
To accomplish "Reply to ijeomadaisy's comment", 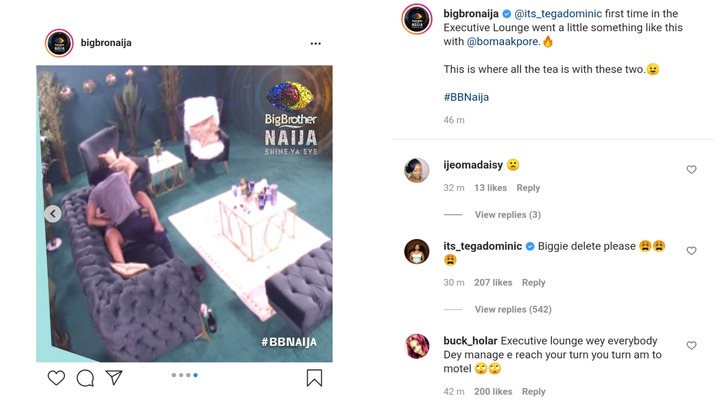I will (528, 188).
